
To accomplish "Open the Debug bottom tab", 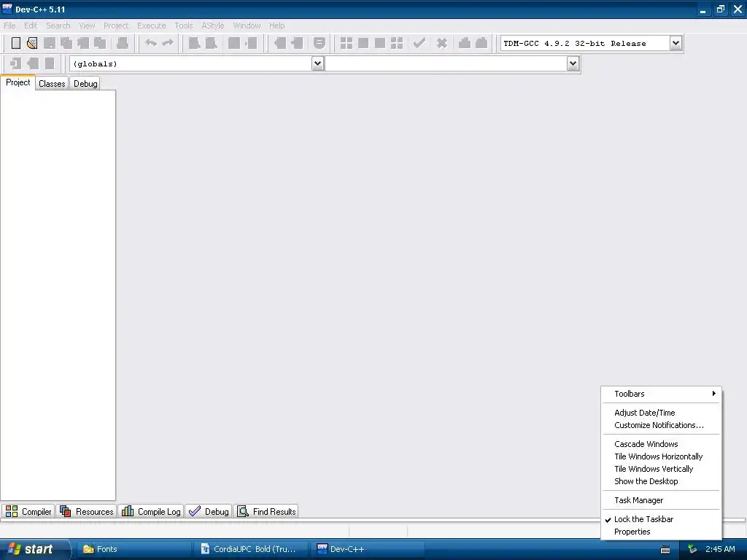I will coord(209,511).
